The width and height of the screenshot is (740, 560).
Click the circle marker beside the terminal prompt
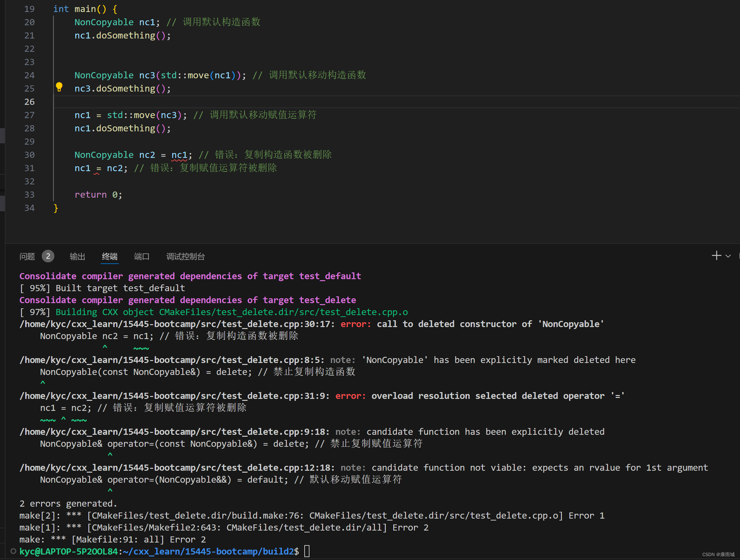[13, 551]
